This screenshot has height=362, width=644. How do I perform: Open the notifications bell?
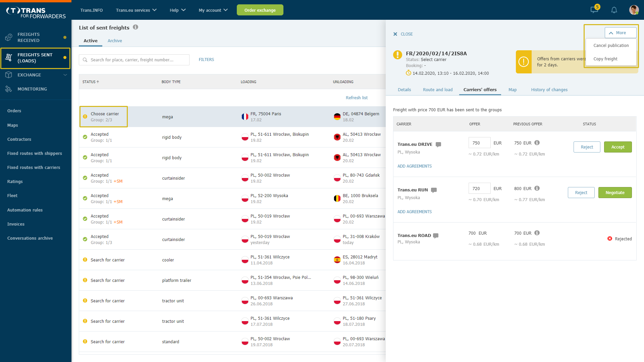click(614, 10)
